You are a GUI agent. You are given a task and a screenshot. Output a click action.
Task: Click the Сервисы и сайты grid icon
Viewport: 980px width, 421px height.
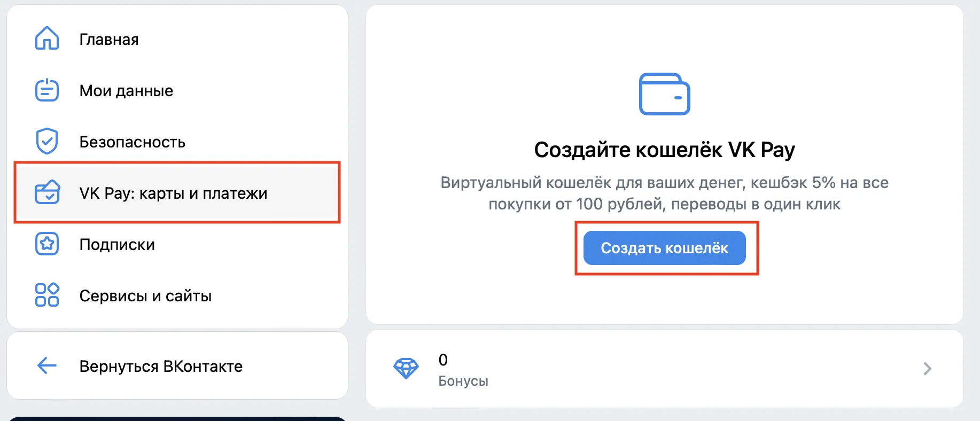pos(47,295)
